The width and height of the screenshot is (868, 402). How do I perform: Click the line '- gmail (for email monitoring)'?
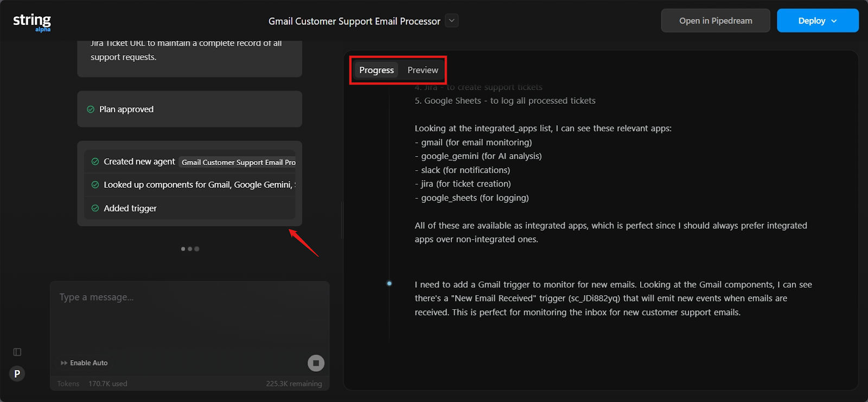pos(474,142)
